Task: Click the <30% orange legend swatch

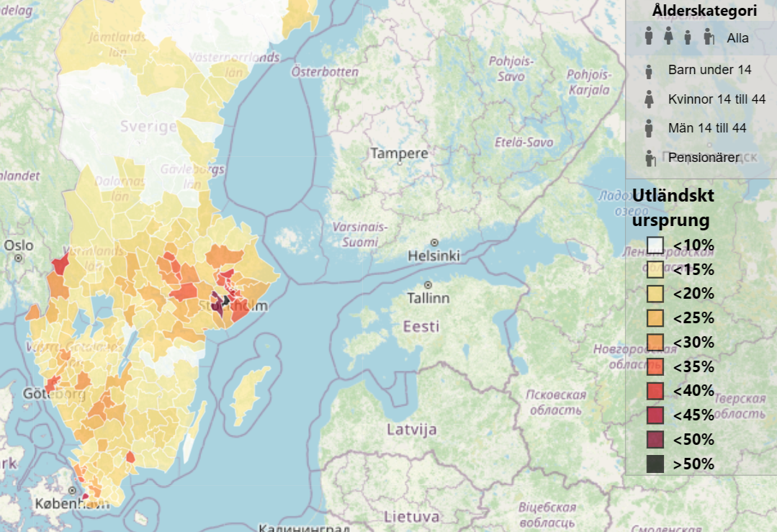Action: (655, 343)
